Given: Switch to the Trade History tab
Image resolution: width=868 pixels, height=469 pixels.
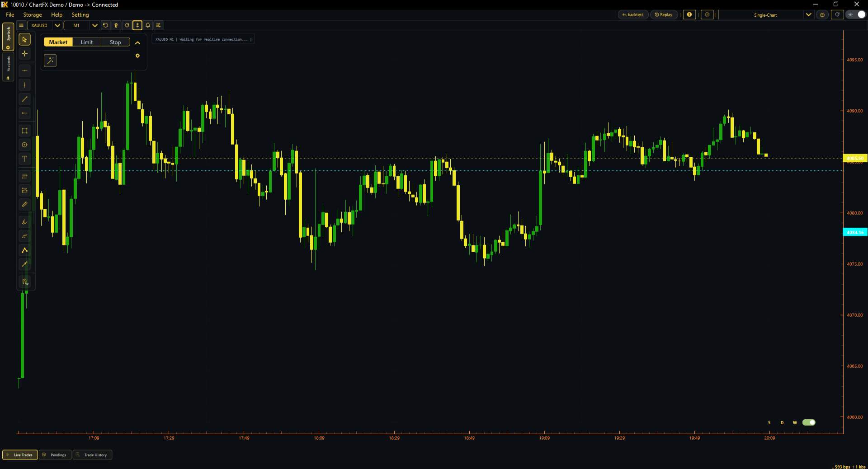Looking at the screenshot, I should [x=93, y=455].
